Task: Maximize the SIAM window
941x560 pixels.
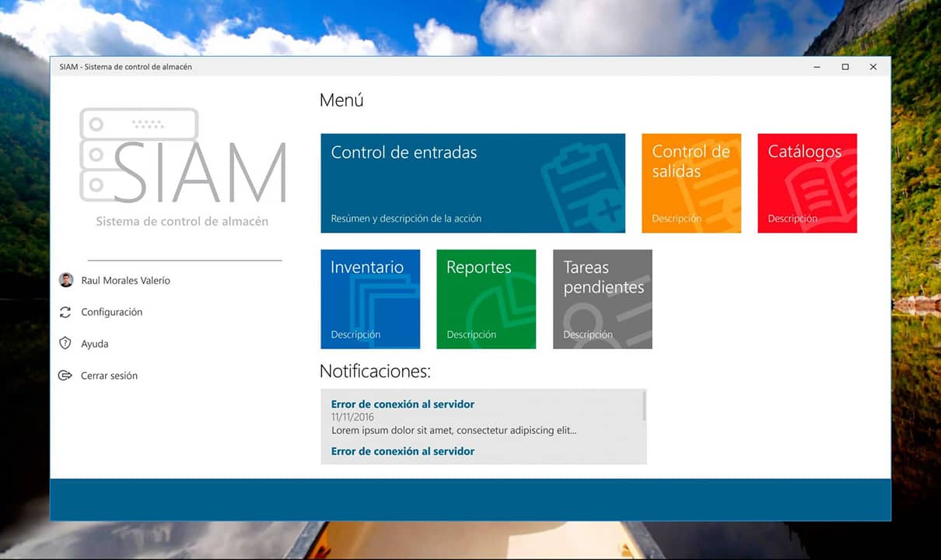Action: 845,67
